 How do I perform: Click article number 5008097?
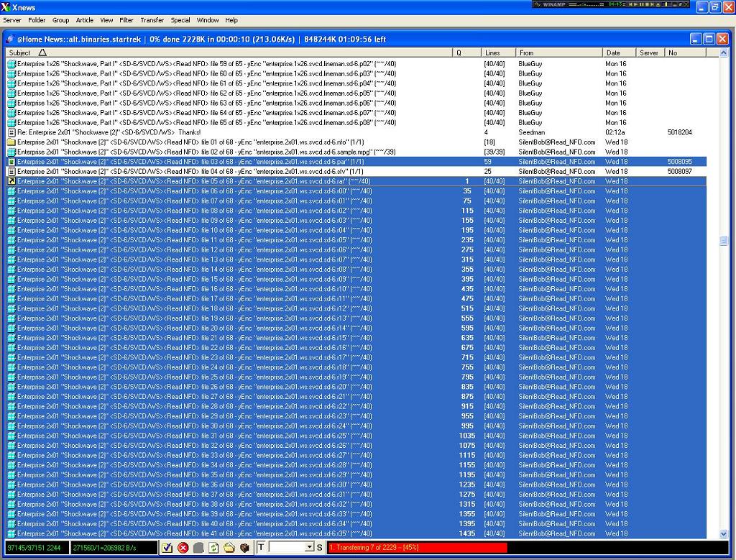pos(679,171)
